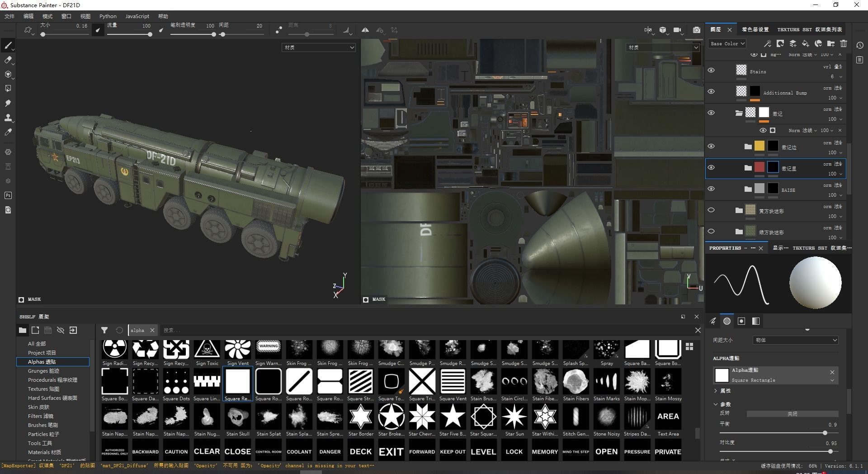Image resolution: width=868 pixels, height=474 pixels.
Task: Open stencil properties tab icon
Action: pyautogui.click(x=741, y=321)
